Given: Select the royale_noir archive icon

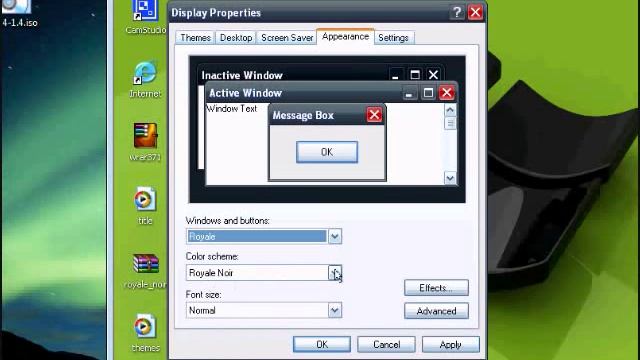Looking at the screenshot, I should (146, 271).
